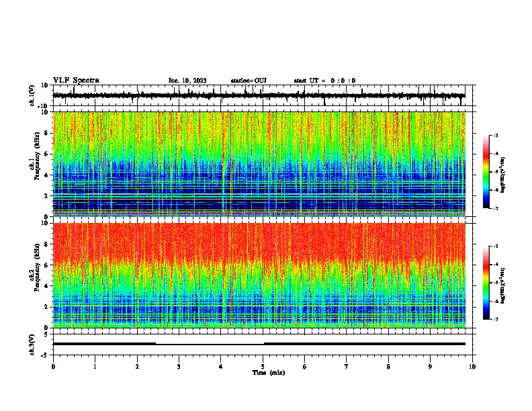
Task: Click time axis tick label "3"
Action: 179,367
